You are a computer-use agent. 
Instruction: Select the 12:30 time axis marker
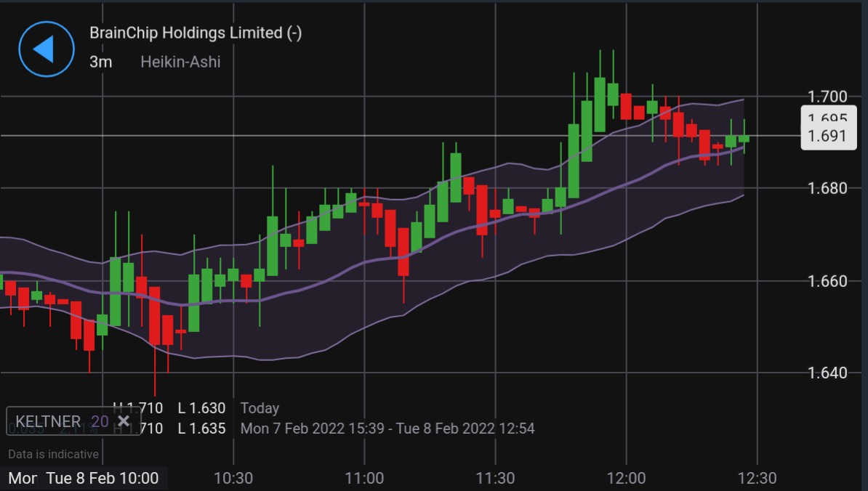757,478
